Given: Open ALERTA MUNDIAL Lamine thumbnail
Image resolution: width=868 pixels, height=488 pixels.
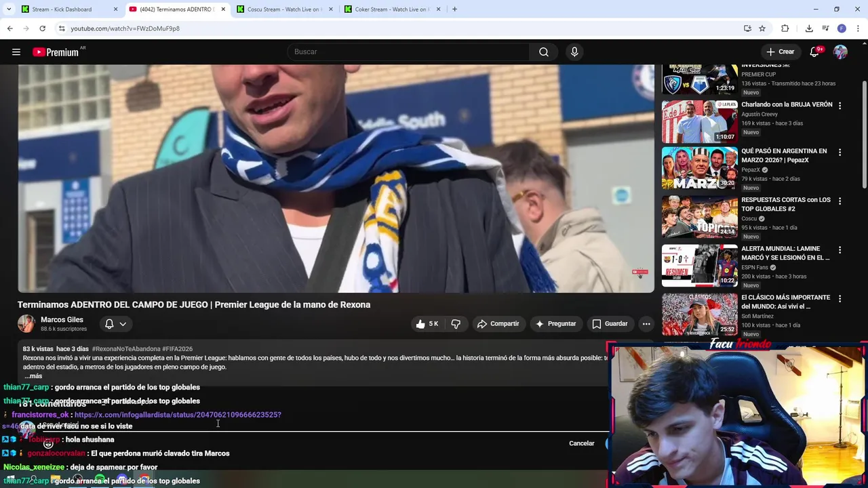Looking at the screenshot, I should click(699, 266).
